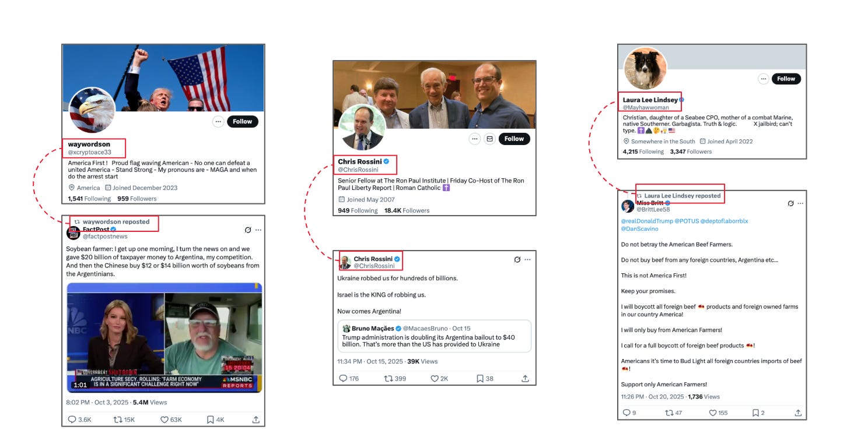Image resolution: width=868 pixels, height=444 pixels.
Task: Open waywordson's flag banner image
Action: pos(163,78)
